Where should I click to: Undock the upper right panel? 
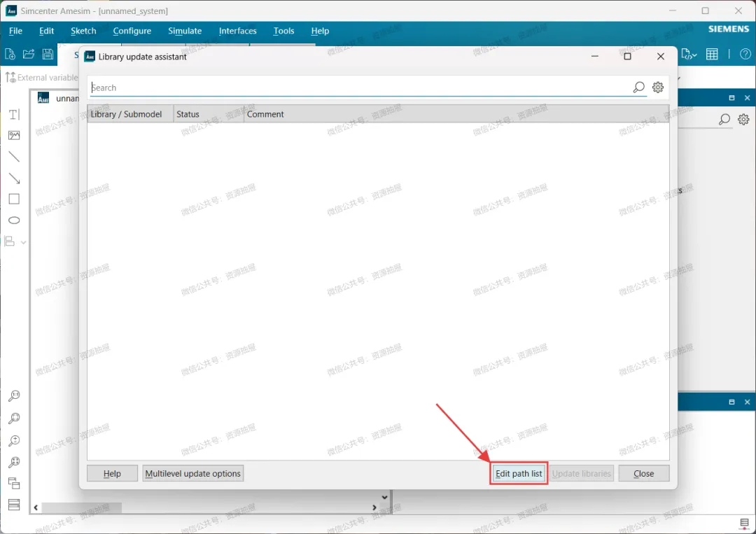coord(732,98)
